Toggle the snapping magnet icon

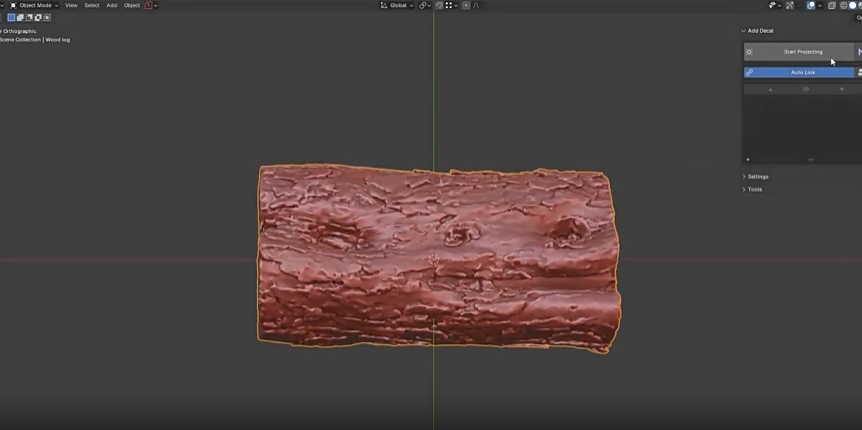(438, 5)
